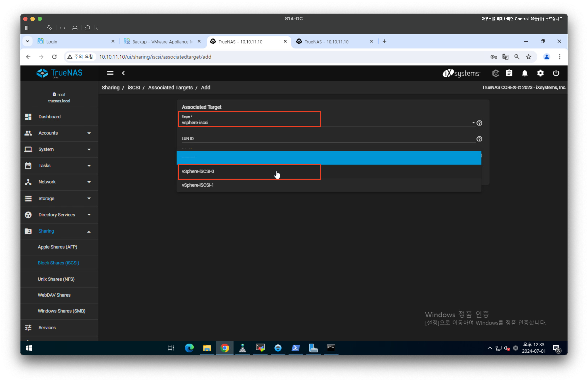Click the TrueCommand status icon
The image size is (588, 382).
(495, 73)
